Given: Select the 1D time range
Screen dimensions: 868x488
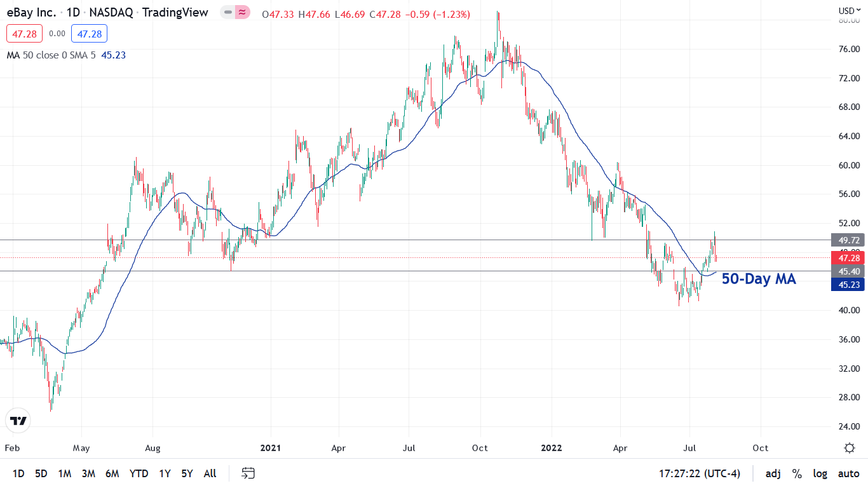Looking at the screenshot, I should [18, 473].
